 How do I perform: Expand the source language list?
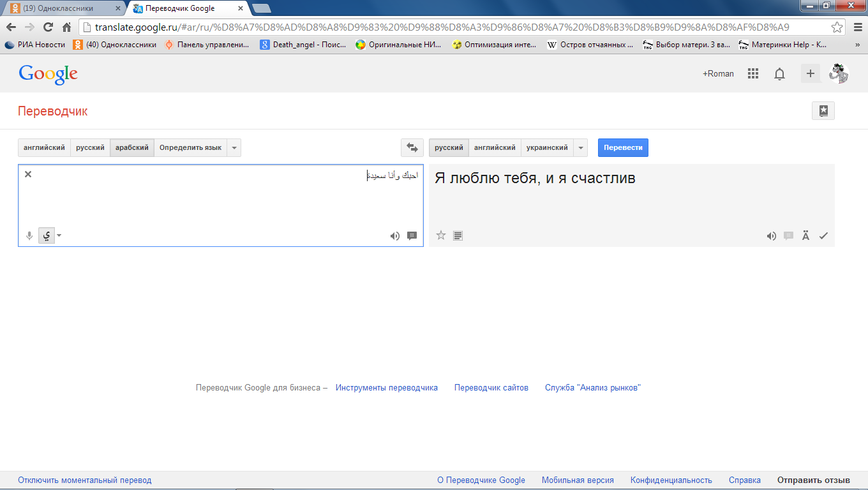click(234, 147)
